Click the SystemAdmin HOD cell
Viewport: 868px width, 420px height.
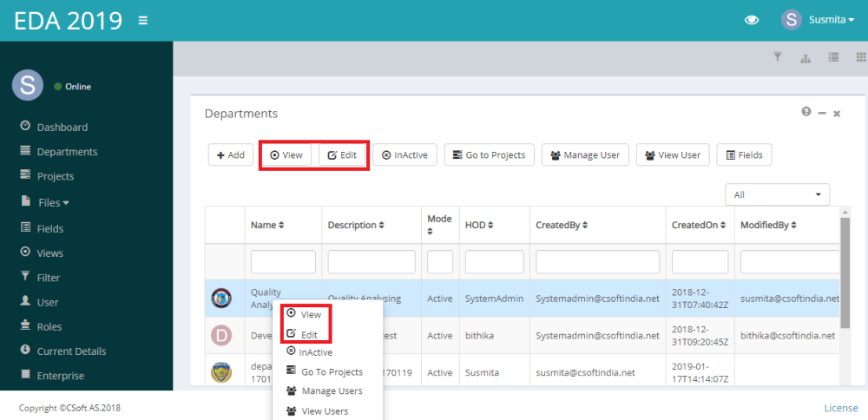coord(495,299)
